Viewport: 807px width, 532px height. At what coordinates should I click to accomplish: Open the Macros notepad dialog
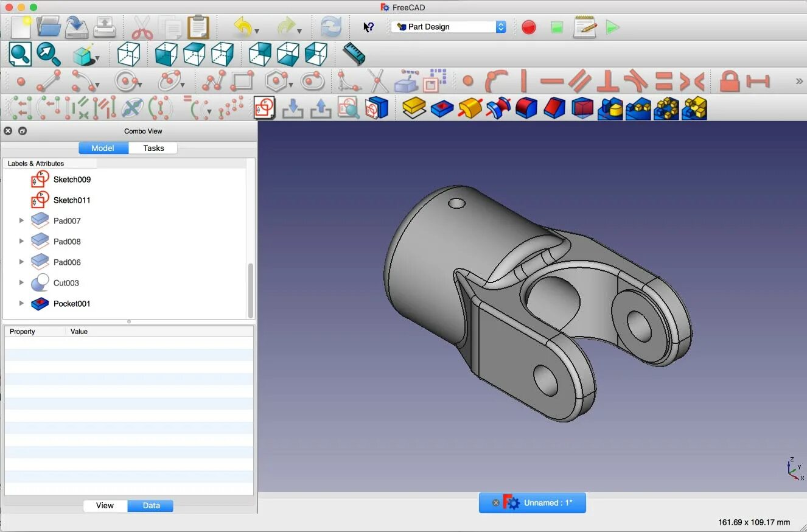[585, 27]
